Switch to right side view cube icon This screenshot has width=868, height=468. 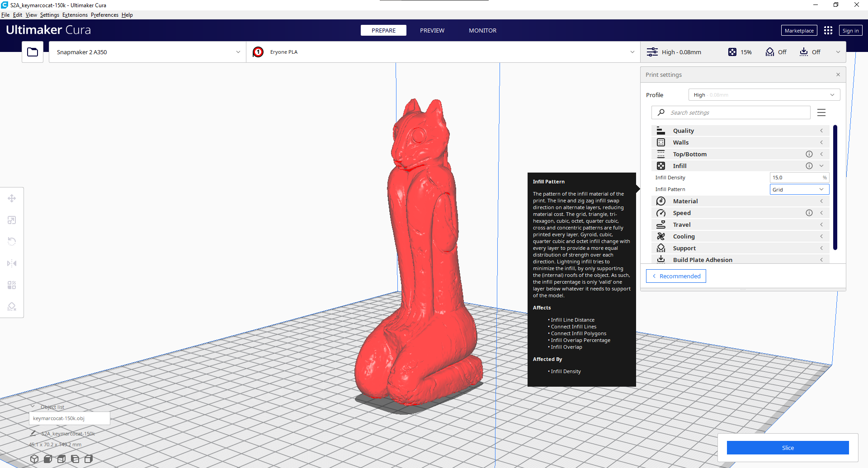point(88,459)
